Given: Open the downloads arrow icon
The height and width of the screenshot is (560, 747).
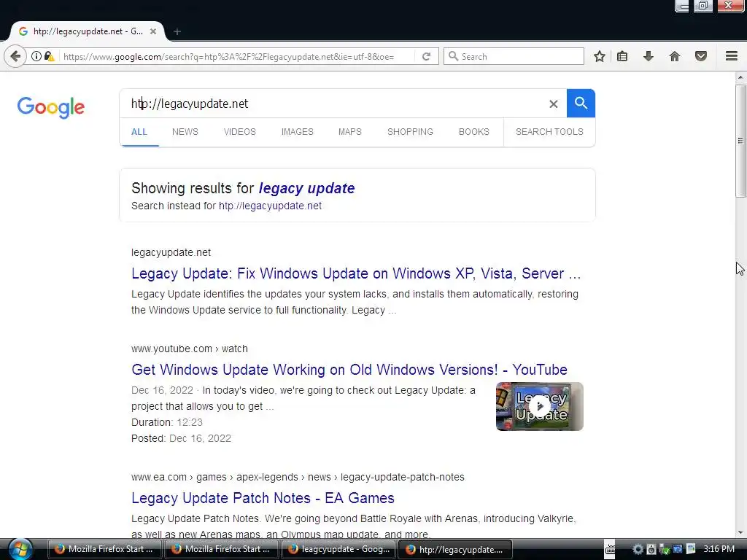Looking at the screenshot, I should (x=648, y=56).
